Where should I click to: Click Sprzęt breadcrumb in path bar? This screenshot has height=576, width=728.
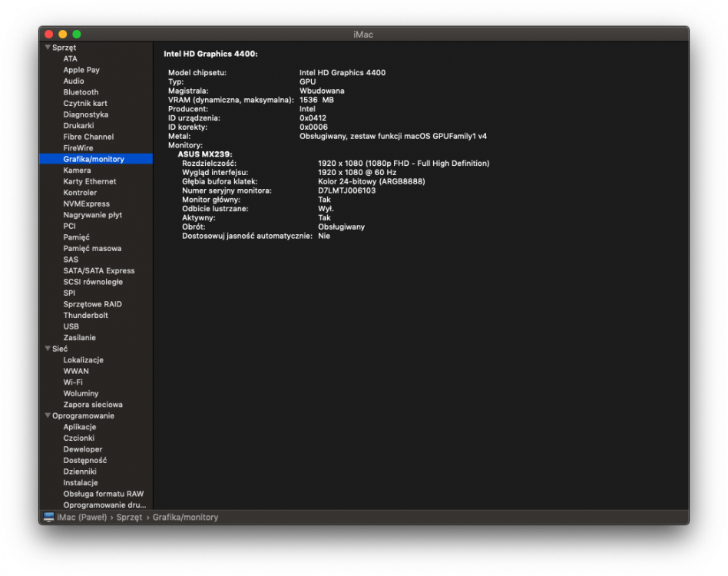[x=129, y=517]
